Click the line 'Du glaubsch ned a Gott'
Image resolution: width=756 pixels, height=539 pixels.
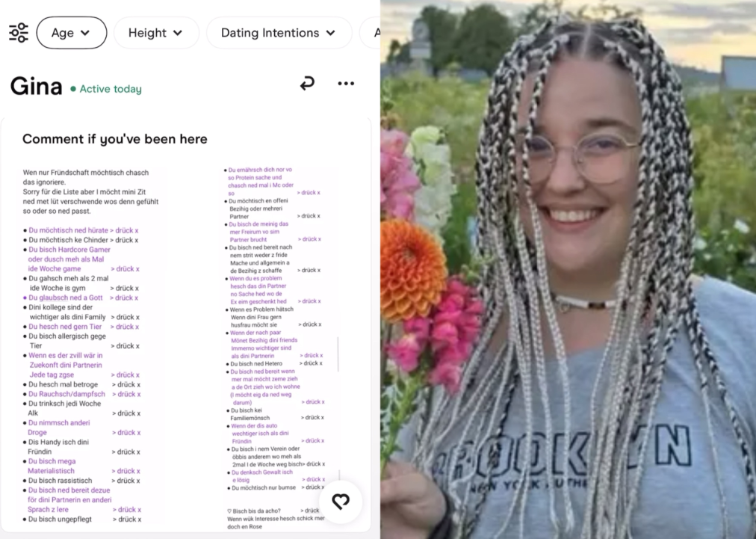[x=66, y=298]
